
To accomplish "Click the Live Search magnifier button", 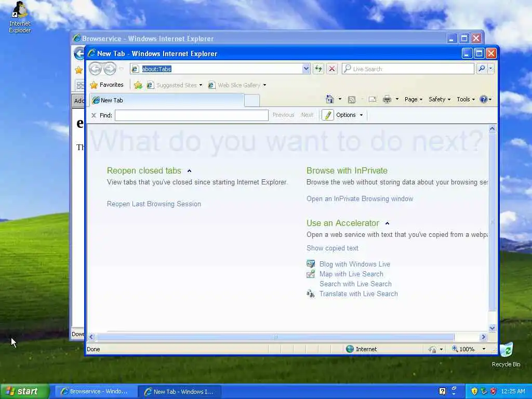I will [x=482, y=69].
